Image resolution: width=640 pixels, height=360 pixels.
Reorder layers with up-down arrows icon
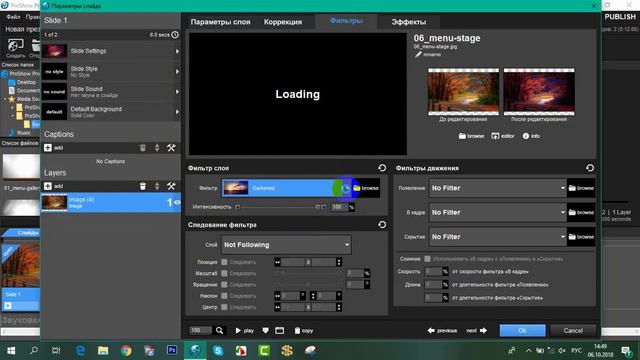click(x=157, y=186)
